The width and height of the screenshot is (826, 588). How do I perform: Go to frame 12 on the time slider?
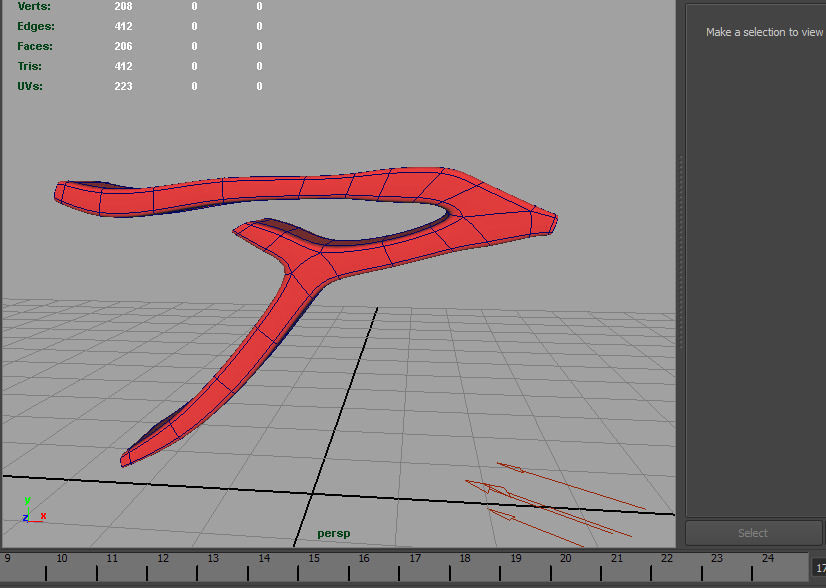tap(163, 557)
